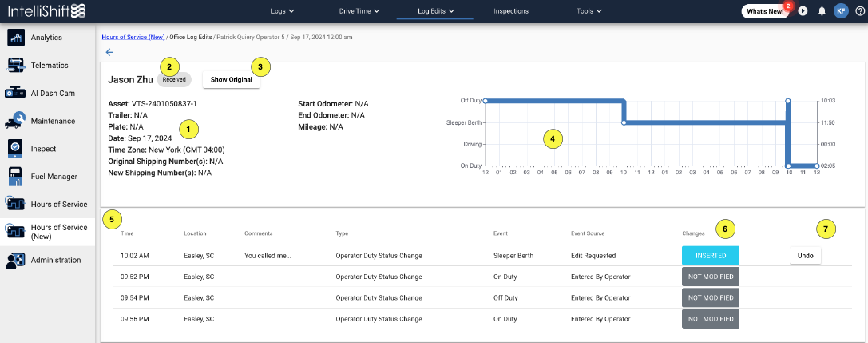Screen dimensions: 868x343
Task: Click the Time column header
Action: pyautogui.click(x=127, y=233)
